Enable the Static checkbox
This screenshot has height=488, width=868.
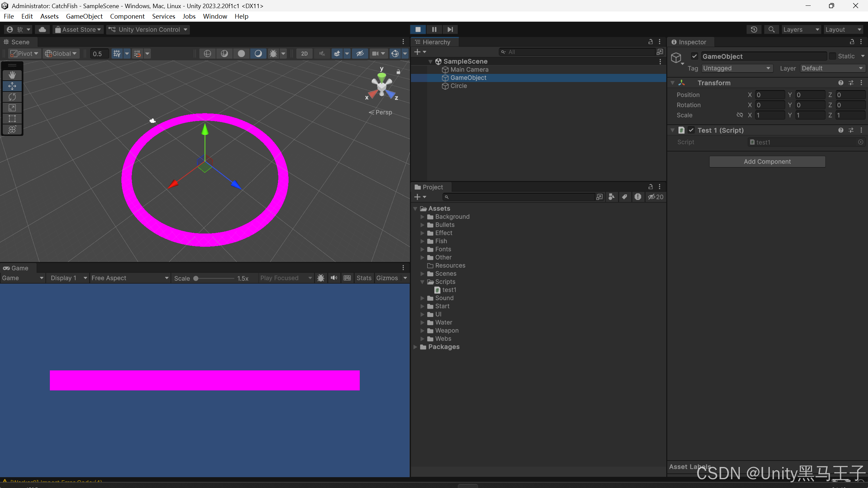tap(832, 56)
